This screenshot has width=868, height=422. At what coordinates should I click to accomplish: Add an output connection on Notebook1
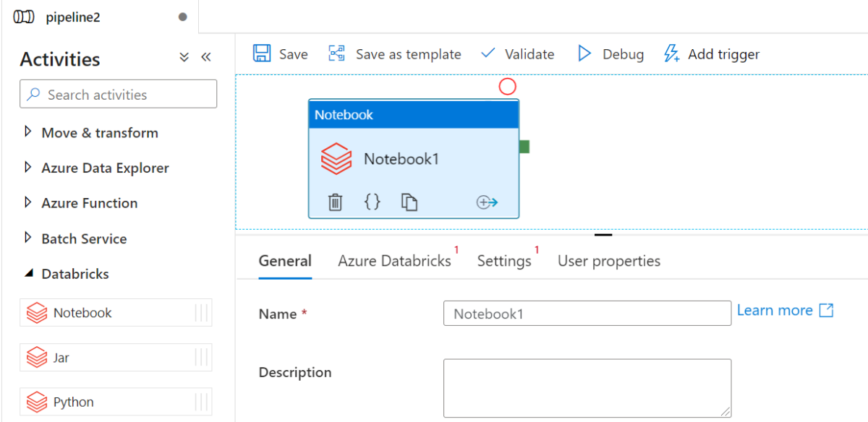click(487, 202)
